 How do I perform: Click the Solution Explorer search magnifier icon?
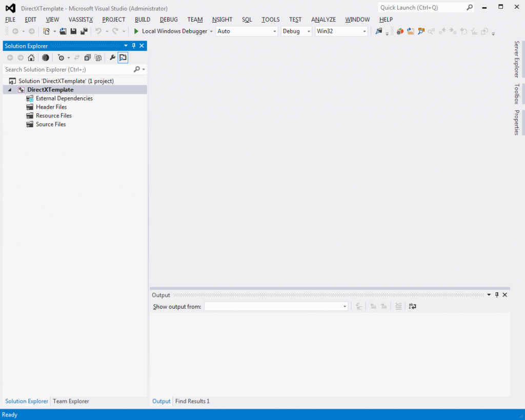point(136,69)
